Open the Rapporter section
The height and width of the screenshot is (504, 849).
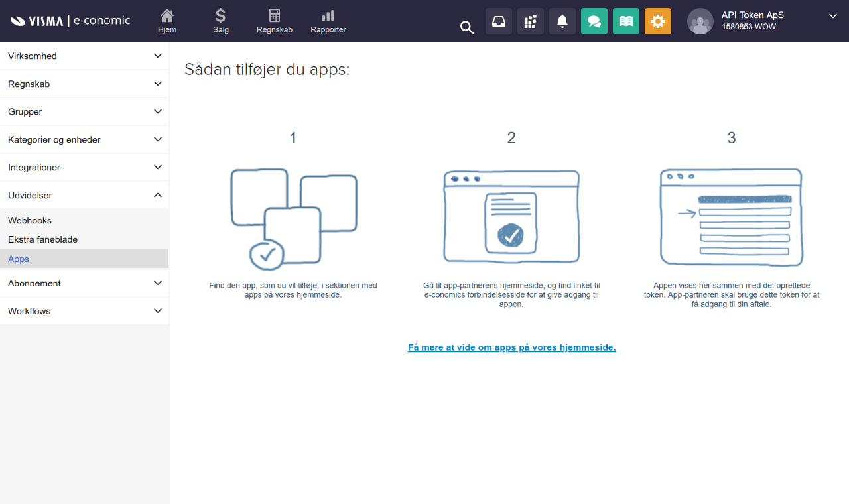click(x=328, y=21)
